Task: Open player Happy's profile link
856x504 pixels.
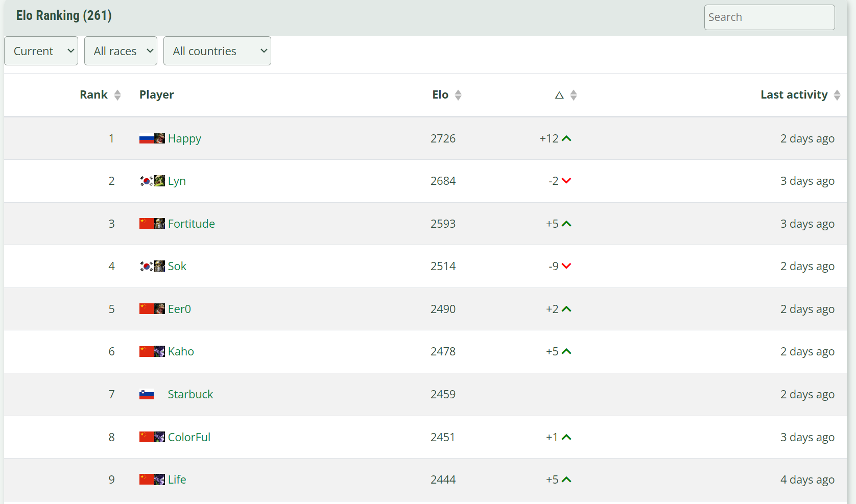Action: 184,138
